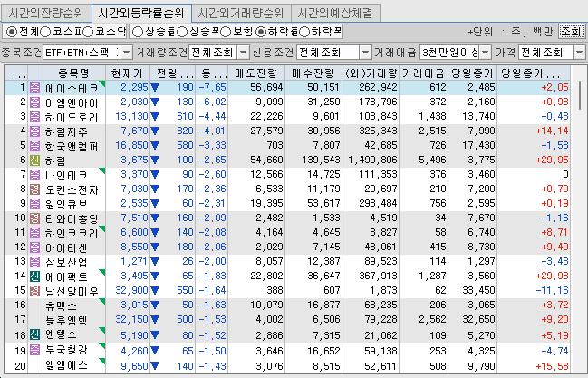Select stock name 하림지주
The height and width of the screenshot is (378, 588).
coord(66,131)
